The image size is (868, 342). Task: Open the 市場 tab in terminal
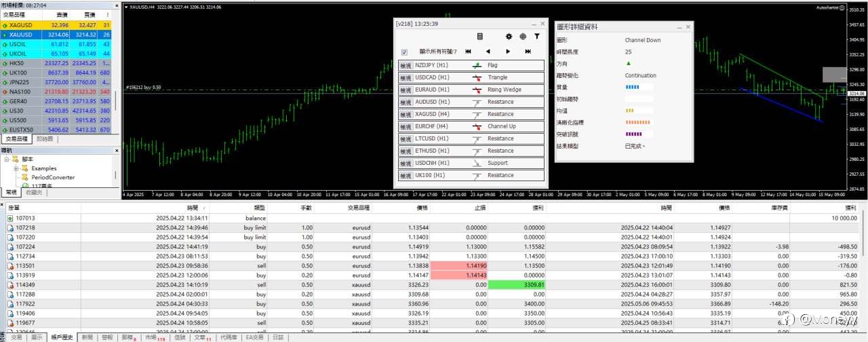click(155, 337)
